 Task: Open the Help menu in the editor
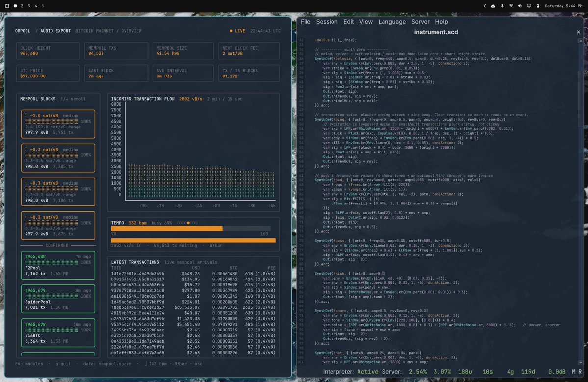[x=441, y=22]
